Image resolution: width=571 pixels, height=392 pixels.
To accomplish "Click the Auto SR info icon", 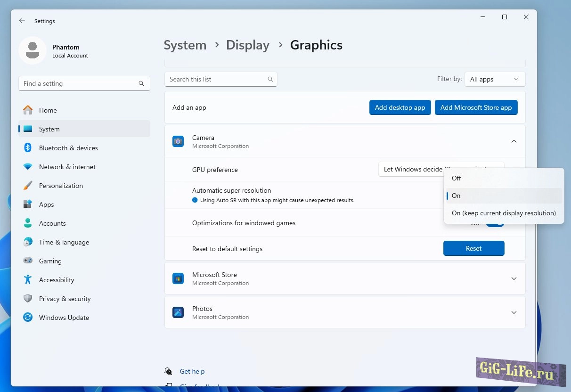I will click(x=195, y=200).
